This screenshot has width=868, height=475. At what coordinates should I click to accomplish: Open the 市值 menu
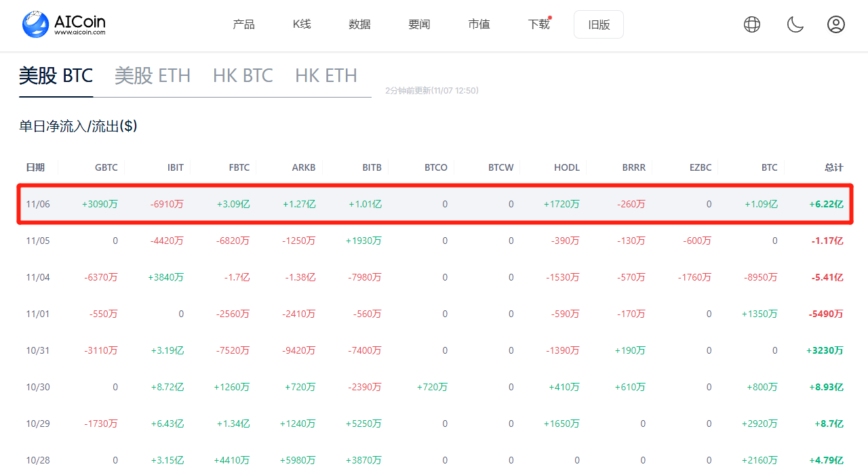[479, 24]
